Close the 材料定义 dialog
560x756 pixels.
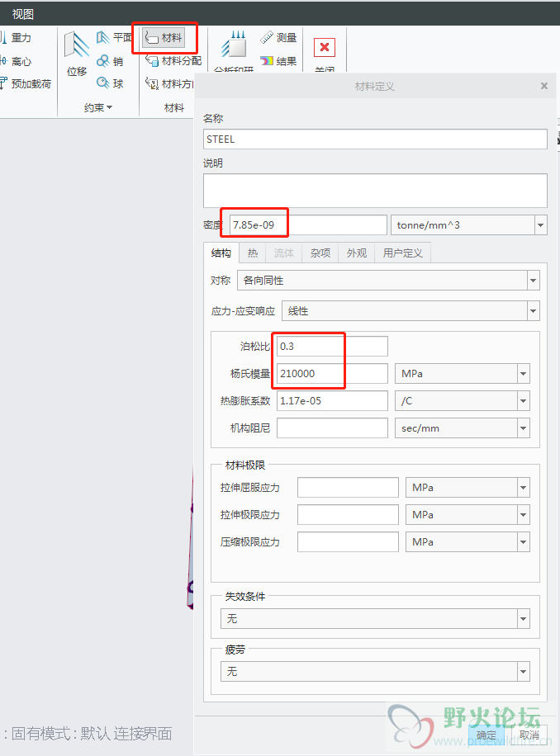(x=544, y=86)
